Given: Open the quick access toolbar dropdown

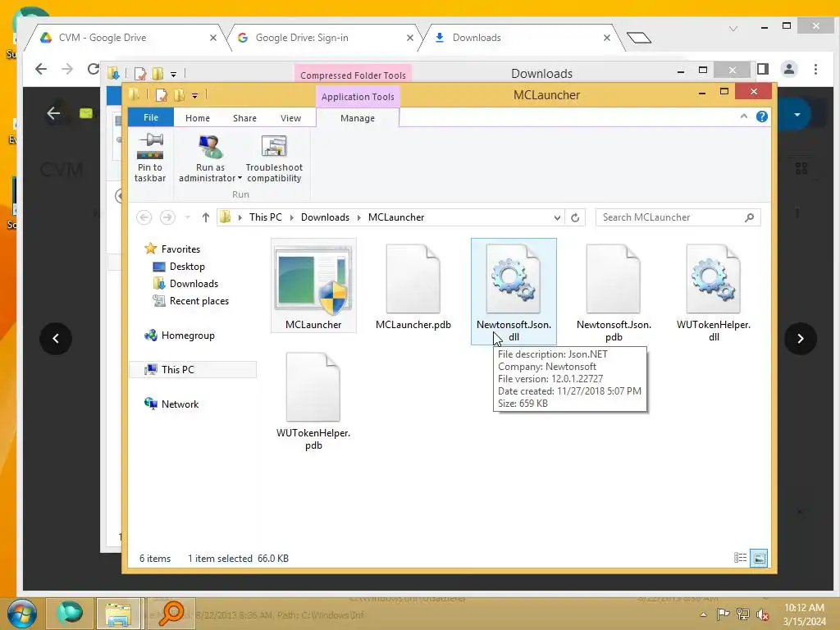Looking at the screenshot, I should pyautogui.click(x=194, y=96).
